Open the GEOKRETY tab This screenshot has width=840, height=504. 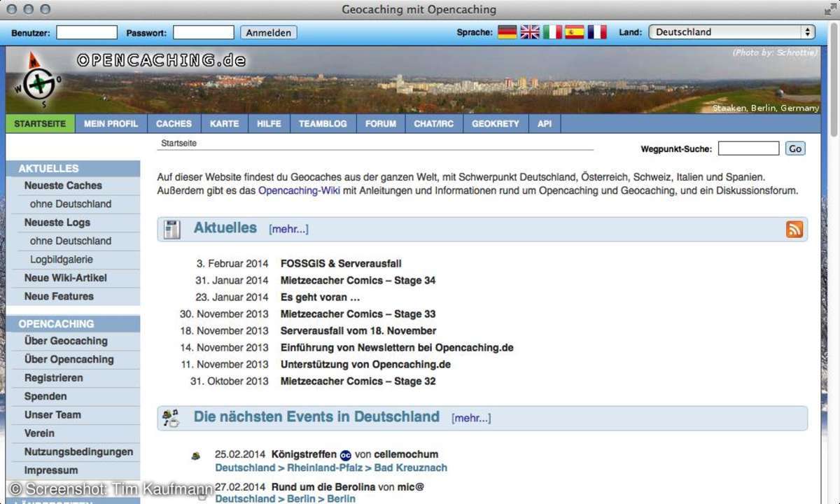(x=496, y=123)
